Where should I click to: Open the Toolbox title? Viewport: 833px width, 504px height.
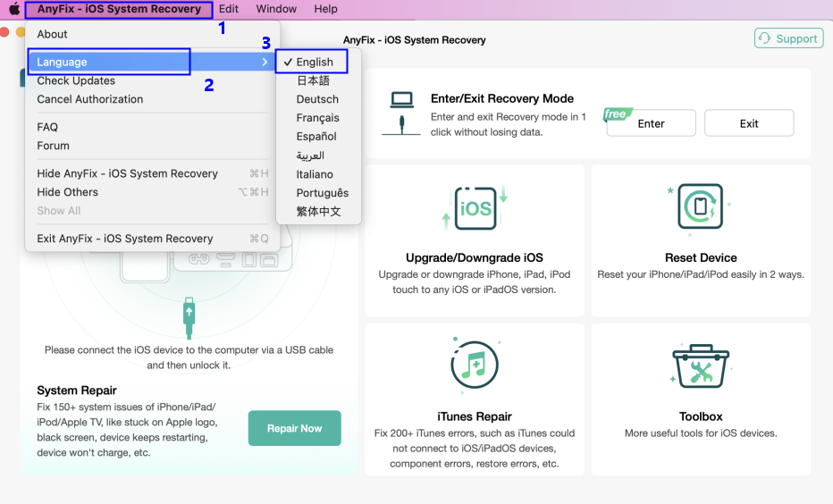click(701, 417)
